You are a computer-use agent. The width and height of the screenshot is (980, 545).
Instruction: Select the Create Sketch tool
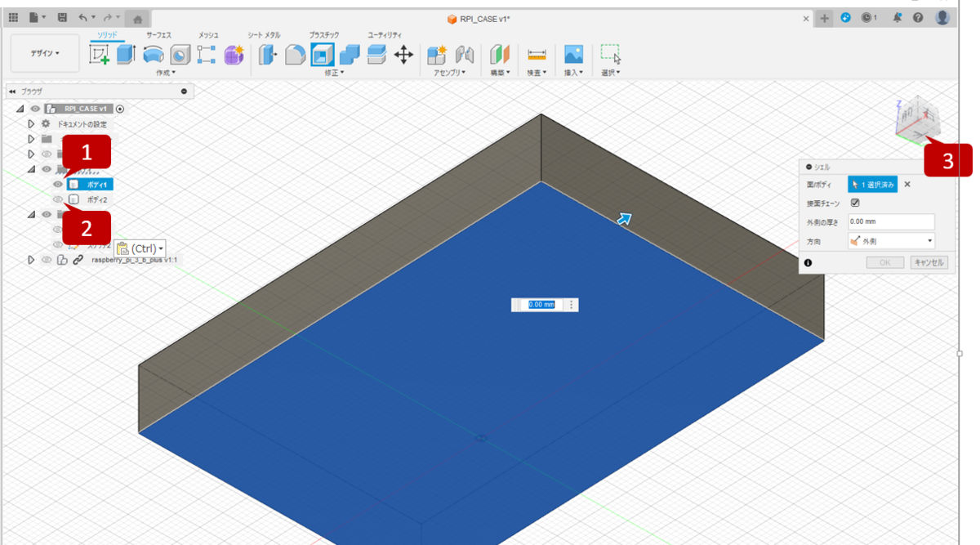coord(100,55)
